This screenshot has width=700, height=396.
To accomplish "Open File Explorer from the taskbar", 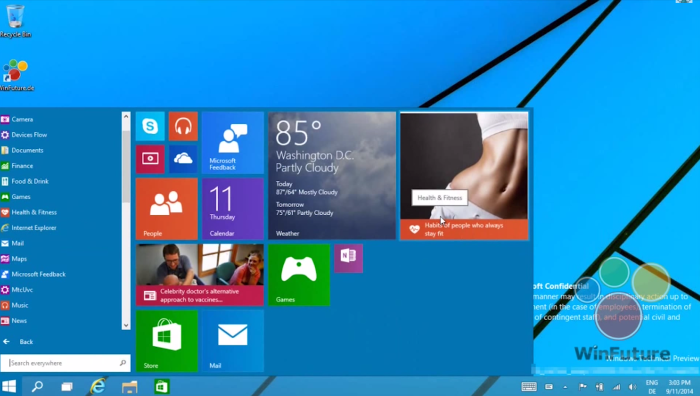I will pyautogui.click(x=129, y=387).
